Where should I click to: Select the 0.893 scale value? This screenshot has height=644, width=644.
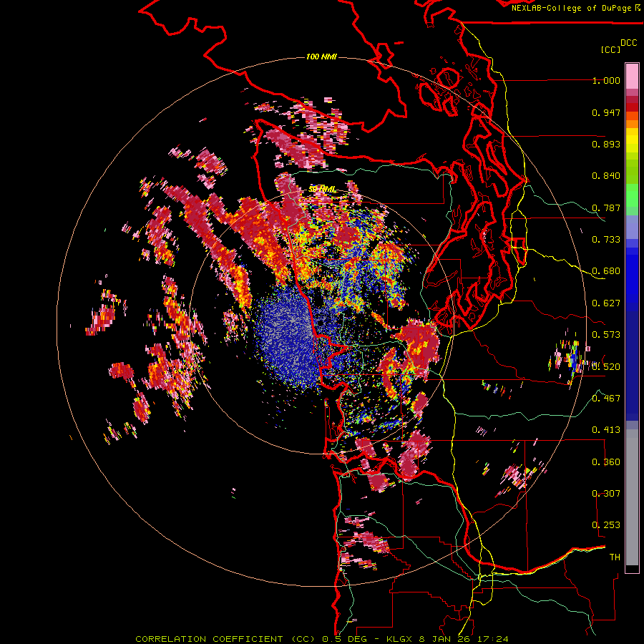[606, 144]
